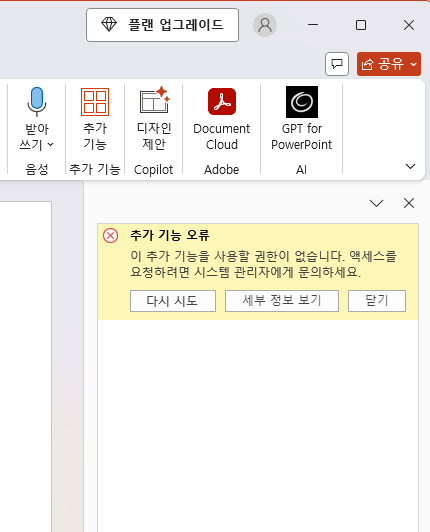
Task: Click the 음성 group label
Action: 37,169
